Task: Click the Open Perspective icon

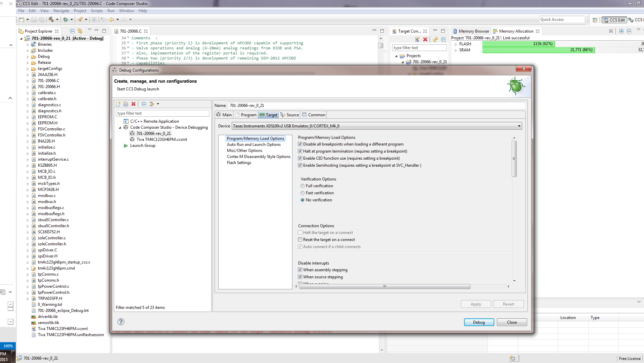Action: pos(595,20)
